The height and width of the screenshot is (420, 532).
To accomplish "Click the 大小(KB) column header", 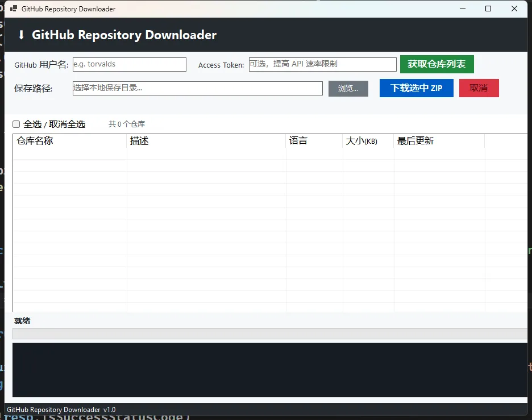I will coord(368,141).
